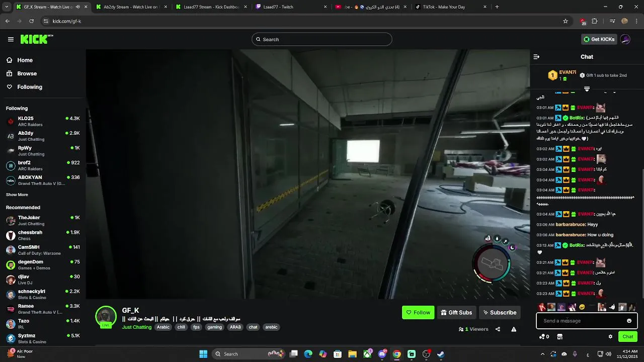
Task: Open Ab2dy channel in Following
Action: (43, 136)
